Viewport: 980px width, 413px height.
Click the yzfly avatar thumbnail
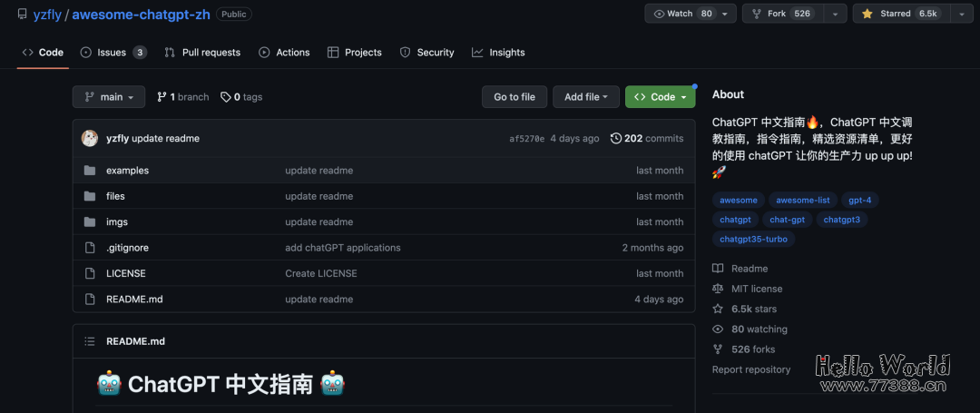point(90,139)
